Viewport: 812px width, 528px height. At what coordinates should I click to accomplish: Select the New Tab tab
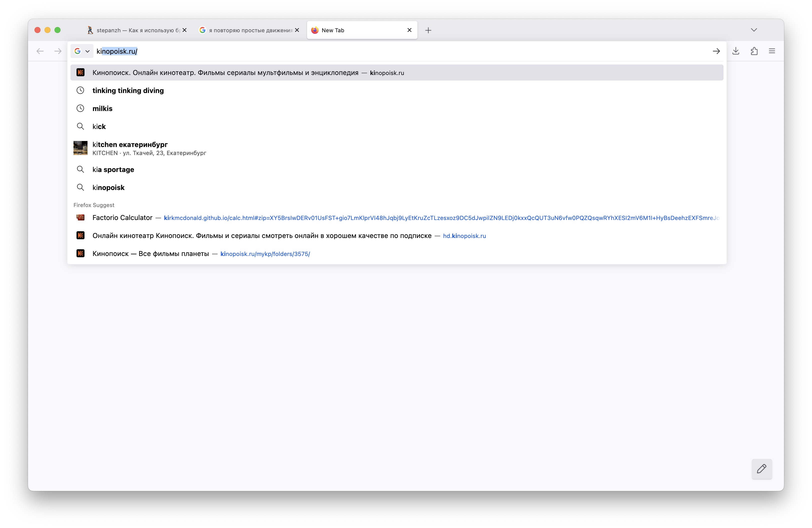362,30
